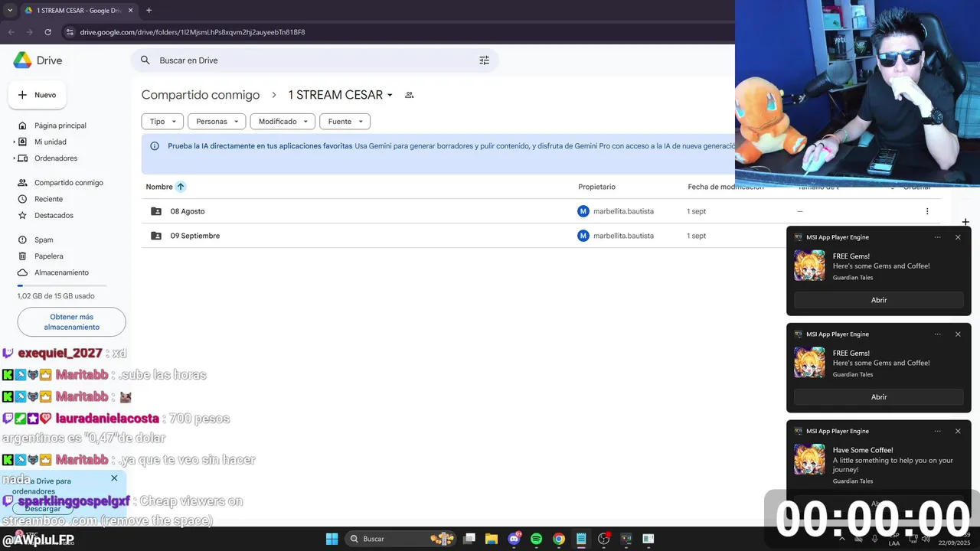Screen dimensions: 980x551
Task: Click 1 sept date in 08 Agosto row
Action: [x=696, y=211]
